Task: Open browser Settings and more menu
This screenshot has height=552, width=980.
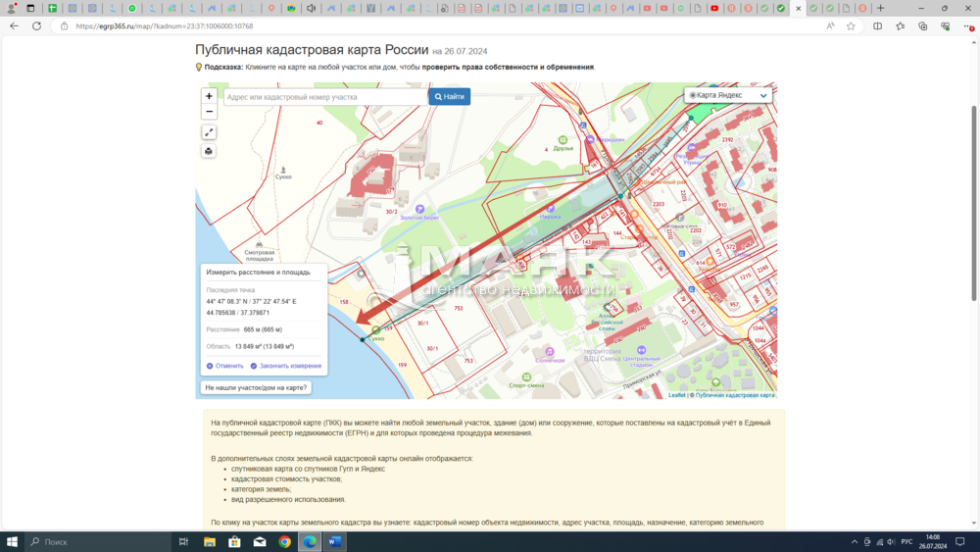Action: (x=966, y=26)
